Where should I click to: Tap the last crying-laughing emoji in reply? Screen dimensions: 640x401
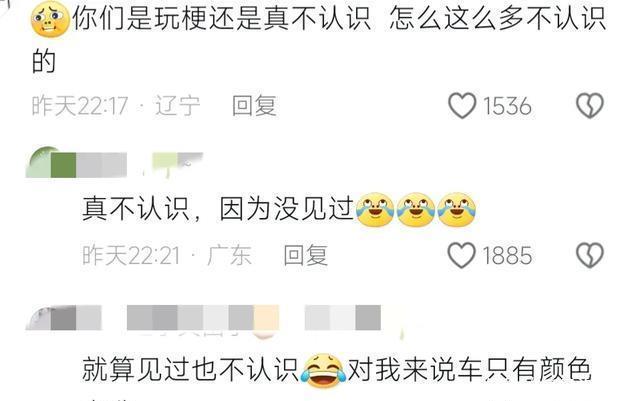click(x=456, y=210)
